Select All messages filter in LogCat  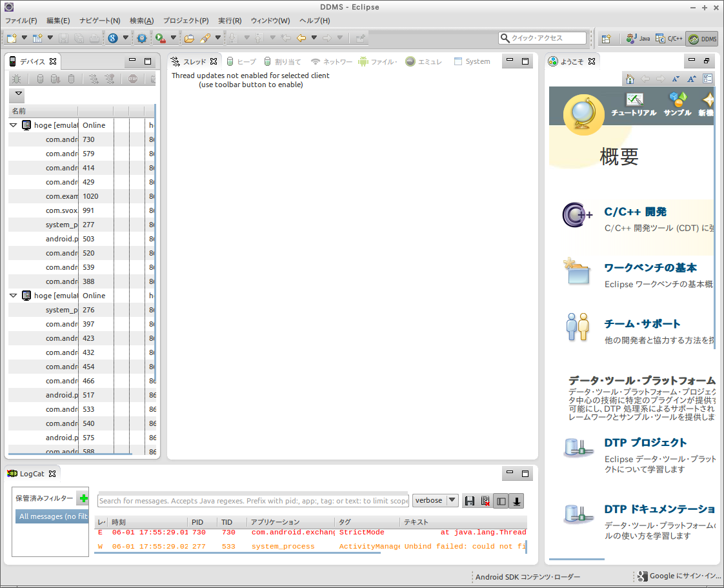click(51, 516)
